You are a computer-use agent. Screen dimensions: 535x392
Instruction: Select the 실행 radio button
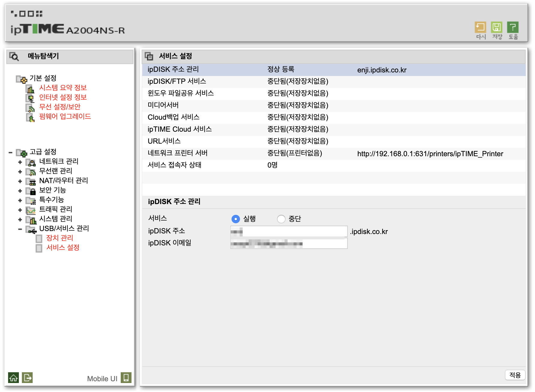click(x=236, y=219)
